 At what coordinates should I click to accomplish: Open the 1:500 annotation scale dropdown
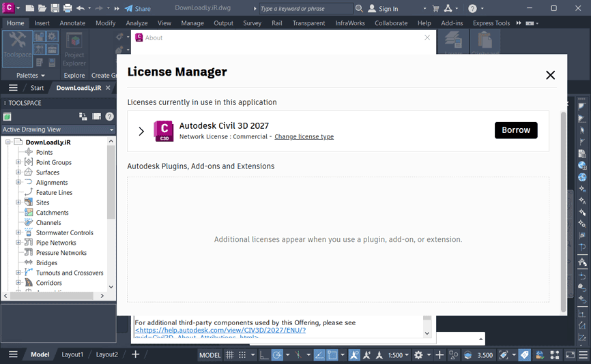398,355
